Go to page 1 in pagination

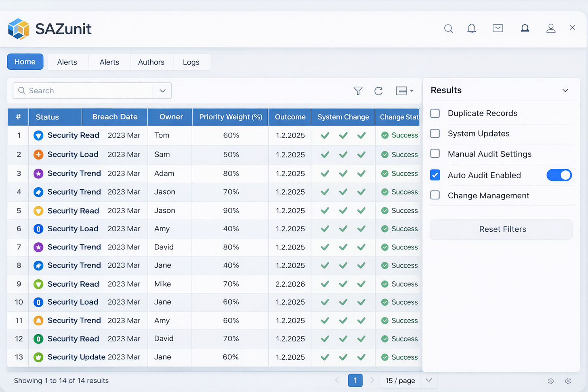[355, 380]
